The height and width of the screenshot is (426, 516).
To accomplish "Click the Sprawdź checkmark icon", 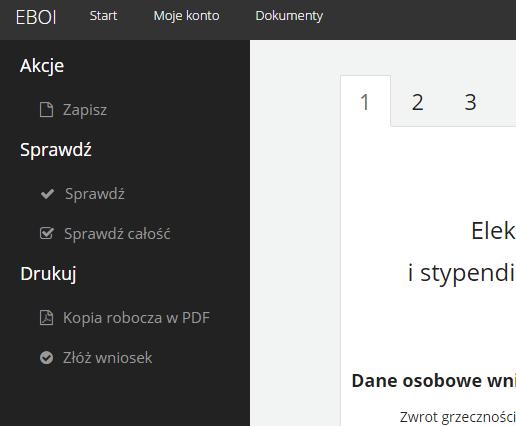I will [47, 194].
